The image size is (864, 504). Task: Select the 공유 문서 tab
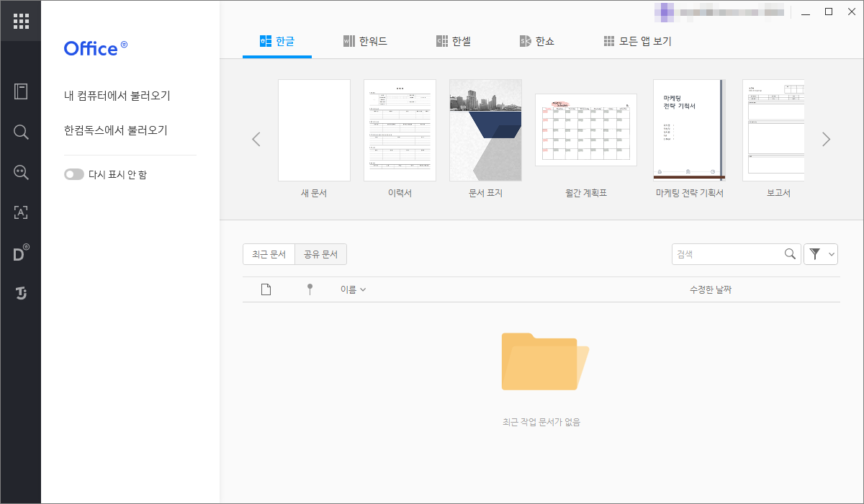click(321, 254)
